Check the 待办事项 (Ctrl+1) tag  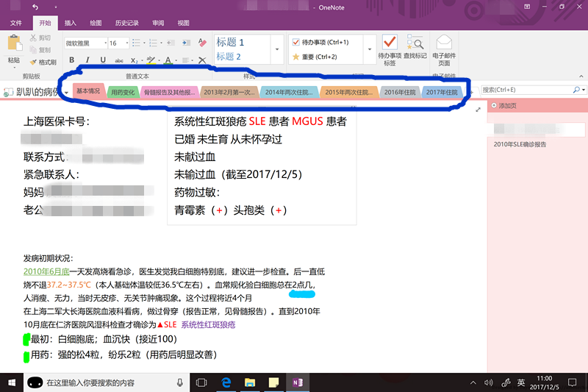click(320, 42)
